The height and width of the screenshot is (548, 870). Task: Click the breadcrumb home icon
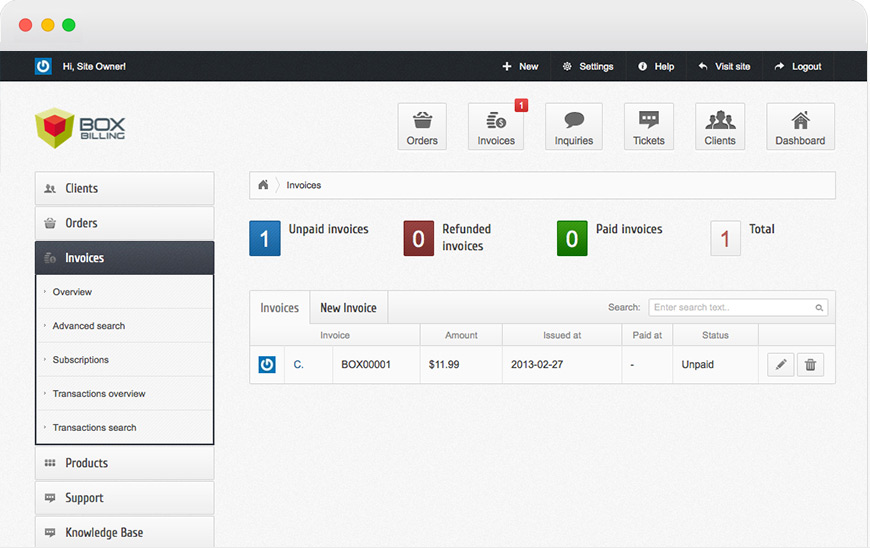[x=263, y=185]
